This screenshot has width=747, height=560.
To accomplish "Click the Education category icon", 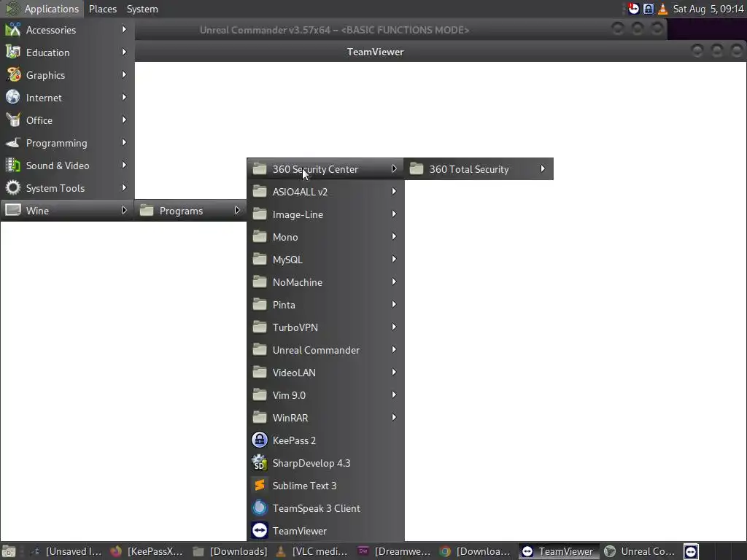I will click(x=13, y=52).
